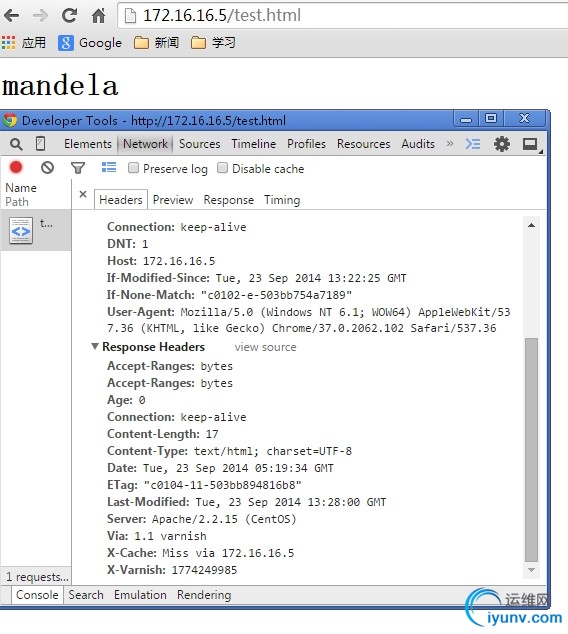568x634 pixels.
Task: Click the If-None-Match request header line
Action: click(229, 295)
